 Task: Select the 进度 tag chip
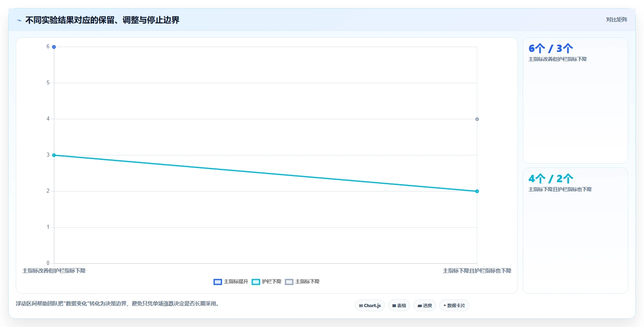[x=425, y=305]
